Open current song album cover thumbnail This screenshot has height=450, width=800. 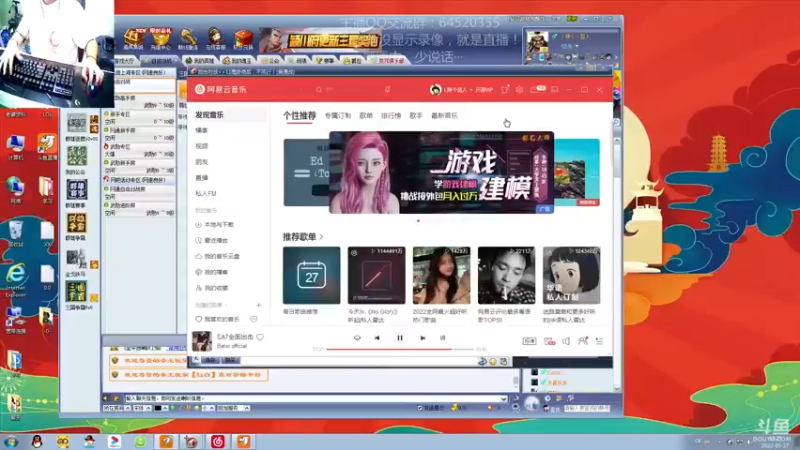[202, 341]
